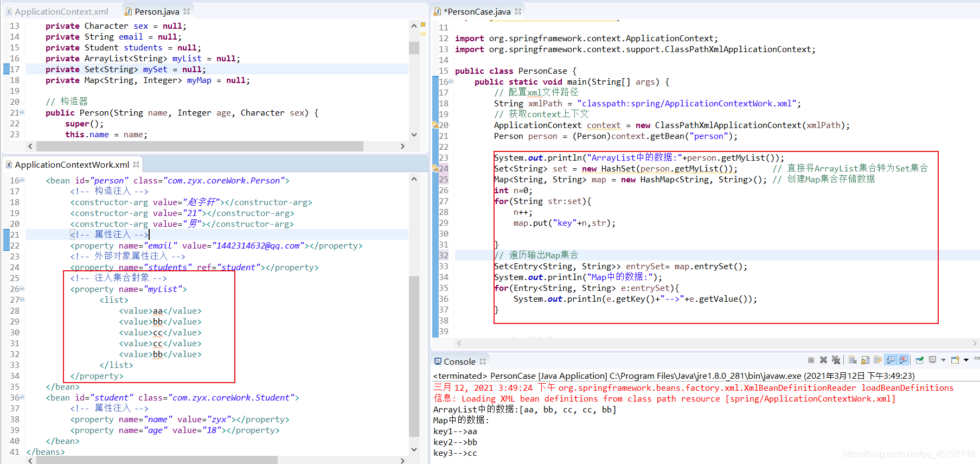
Task: Collapse student bean fold at XML line 36
Action: point(22,397)
